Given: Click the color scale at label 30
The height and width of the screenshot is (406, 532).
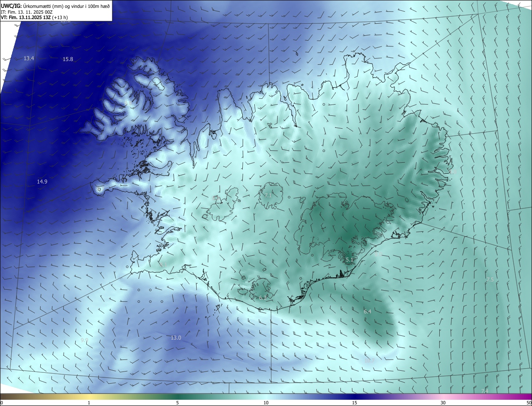Looking at the screenshot, I should (443, 403).
